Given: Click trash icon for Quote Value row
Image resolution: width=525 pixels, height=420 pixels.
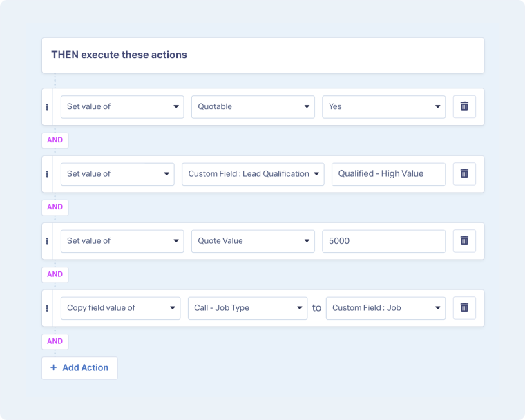Looking at the screenshot, I should coord(464,240).
